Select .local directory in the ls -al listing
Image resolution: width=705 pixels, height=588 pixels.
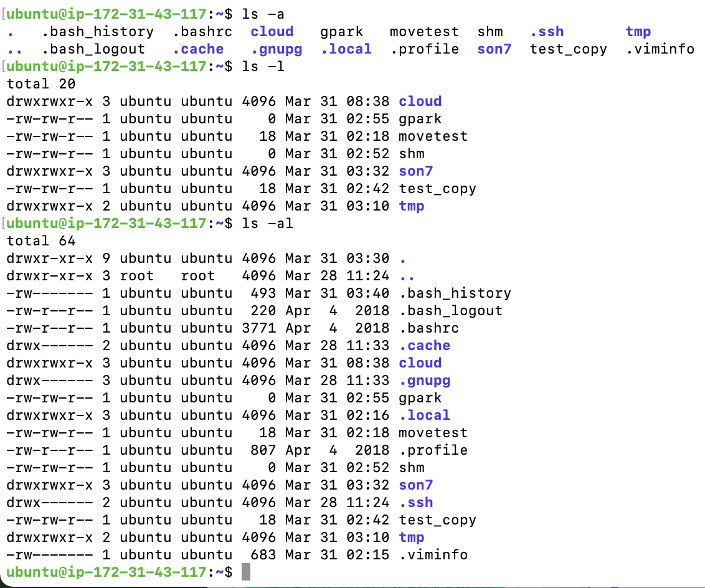pos(424,415)
